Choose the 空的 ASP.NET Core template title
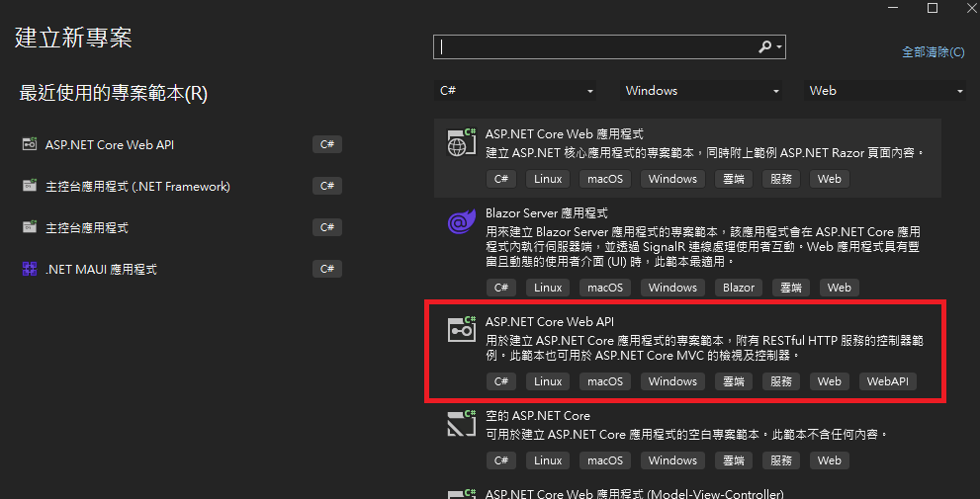 pos(538,415)
